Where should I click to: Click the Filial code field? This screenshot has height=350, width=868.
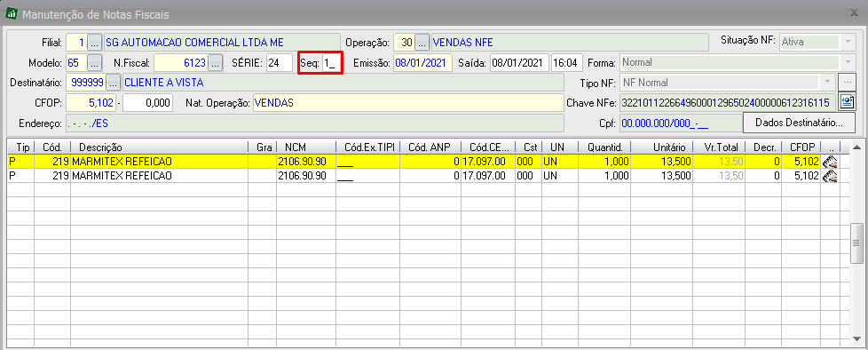click(x=77, y=43)
